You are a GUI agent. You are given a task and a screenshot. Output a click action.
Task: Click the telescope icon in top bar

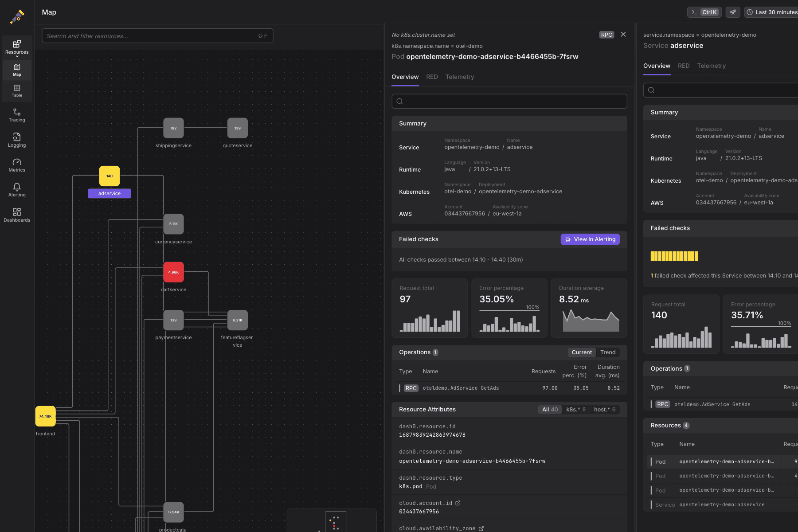732,12
